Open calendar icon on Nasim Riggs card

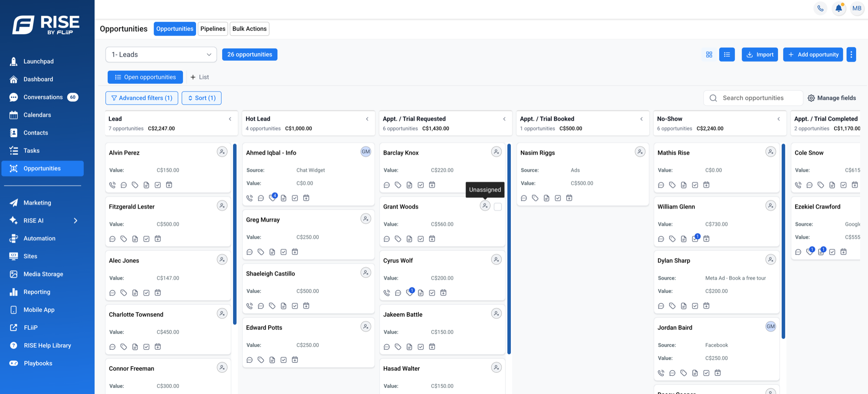569,198
